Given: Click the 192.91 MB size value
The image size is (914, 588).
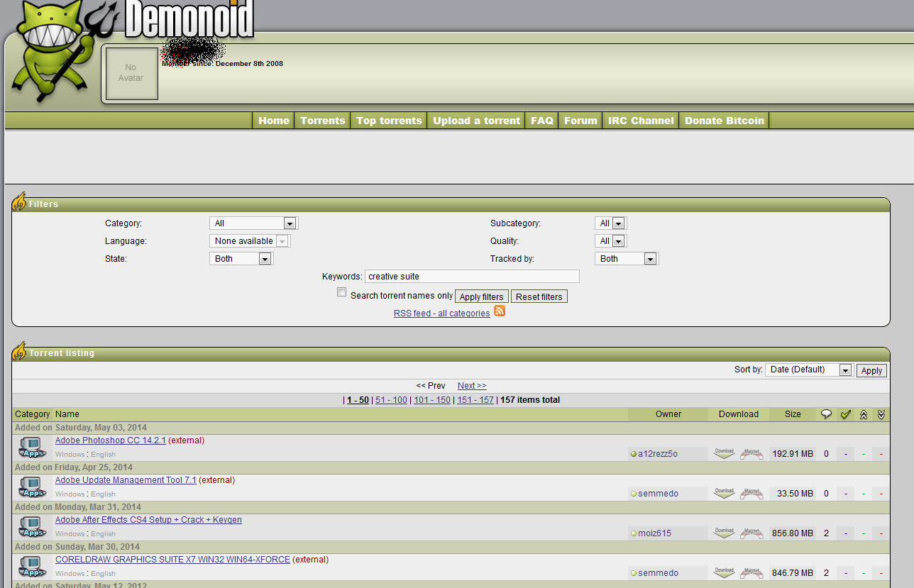Looking at the screenshot, I should (793, 454).
